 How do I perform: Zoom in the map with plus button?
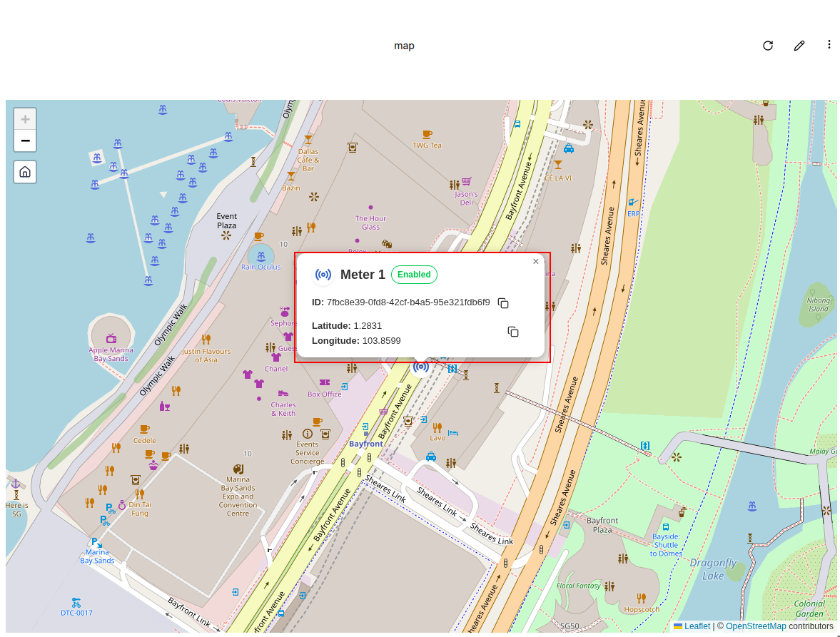pos(25,120)
